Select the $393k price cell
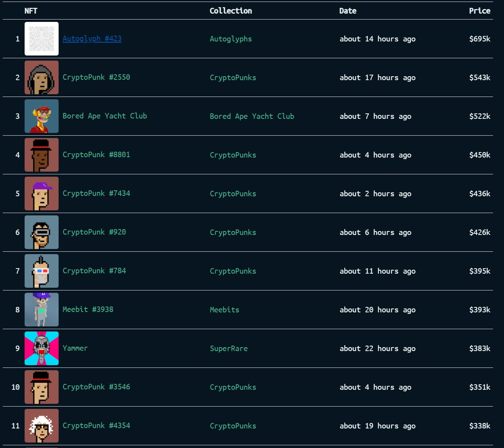 480,310
